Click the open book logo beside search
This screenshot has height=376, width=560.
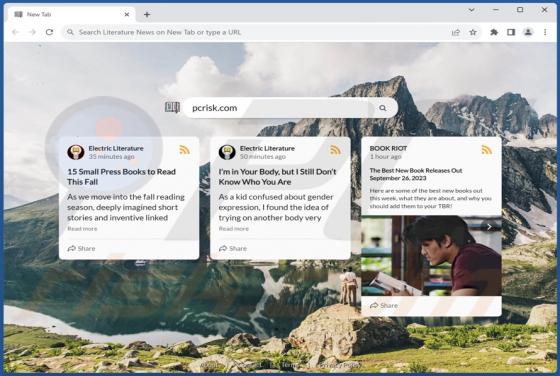(172, 107)
